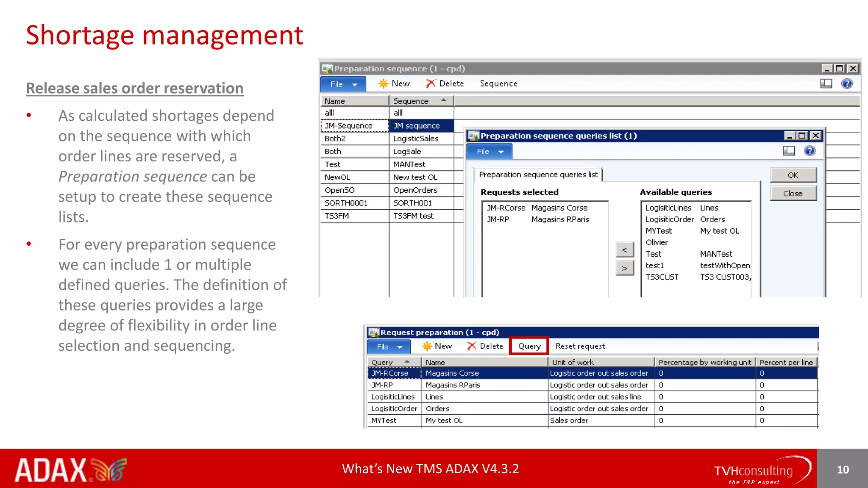
Task: Open help icon in Preparation sequence window
Action: click(x=847, y=83)
